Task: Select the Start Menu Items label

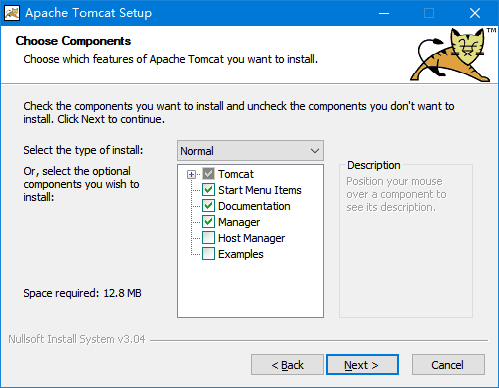Action: click(260, 190)
